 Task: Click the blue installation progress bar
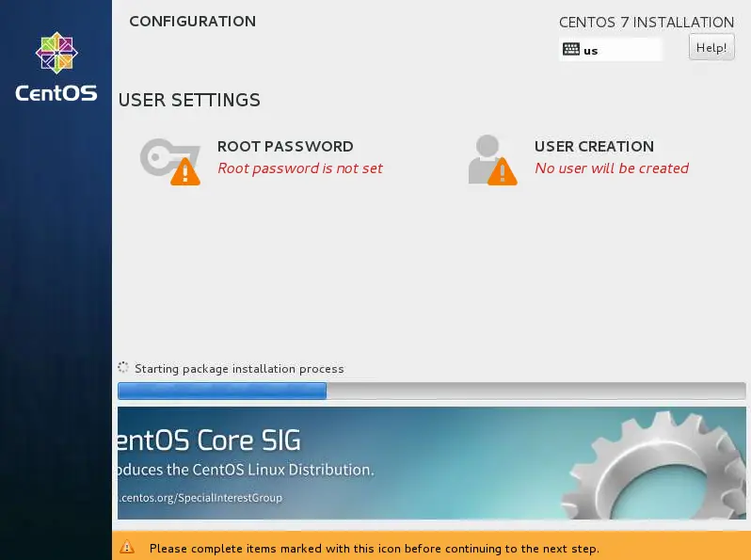tap(432, 391)
